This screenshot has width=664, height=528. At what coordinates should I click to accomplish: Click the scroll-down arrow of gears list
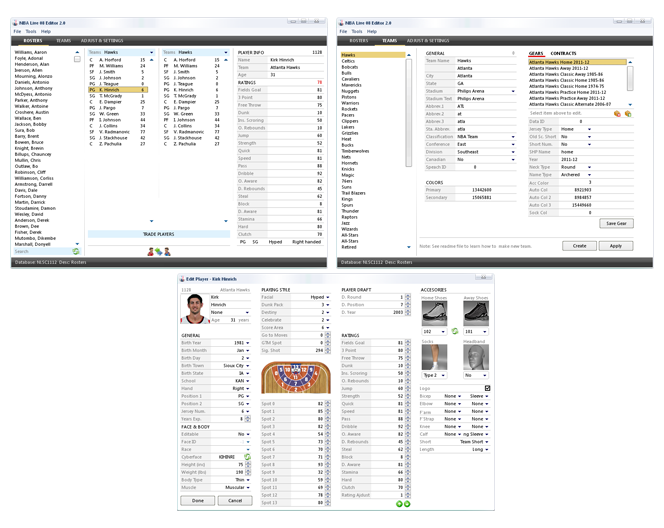point(630,105)
